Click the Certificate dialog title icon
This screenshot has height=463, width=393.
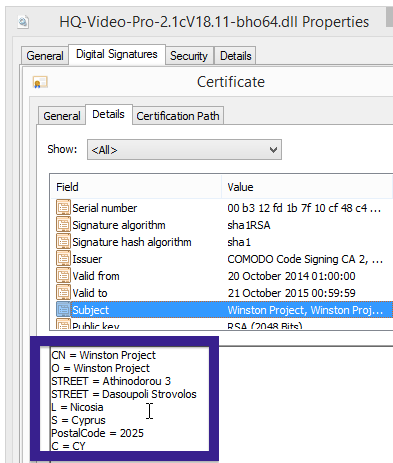pyautogui.click(x=40, y=82)
